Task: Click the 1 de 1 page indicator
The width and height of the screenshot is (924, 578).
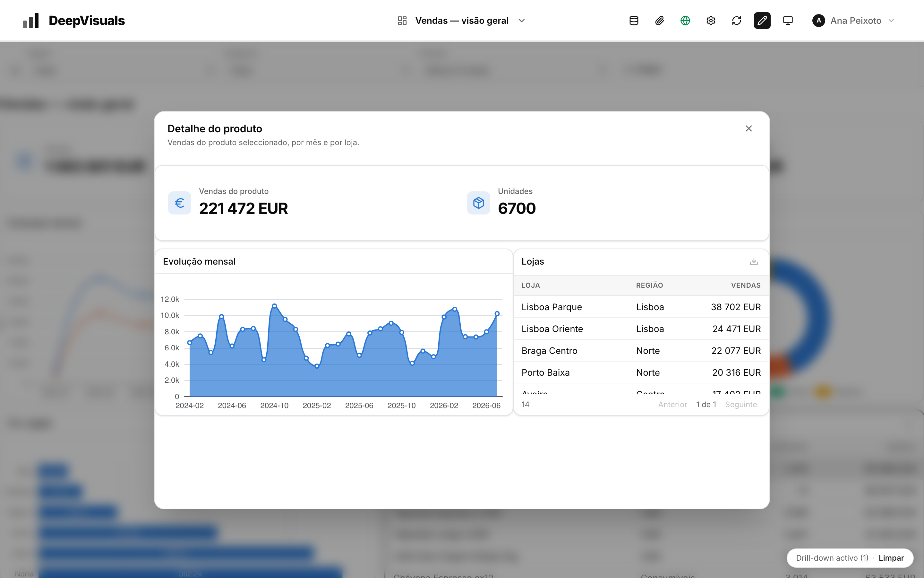Action: point(706,405)
